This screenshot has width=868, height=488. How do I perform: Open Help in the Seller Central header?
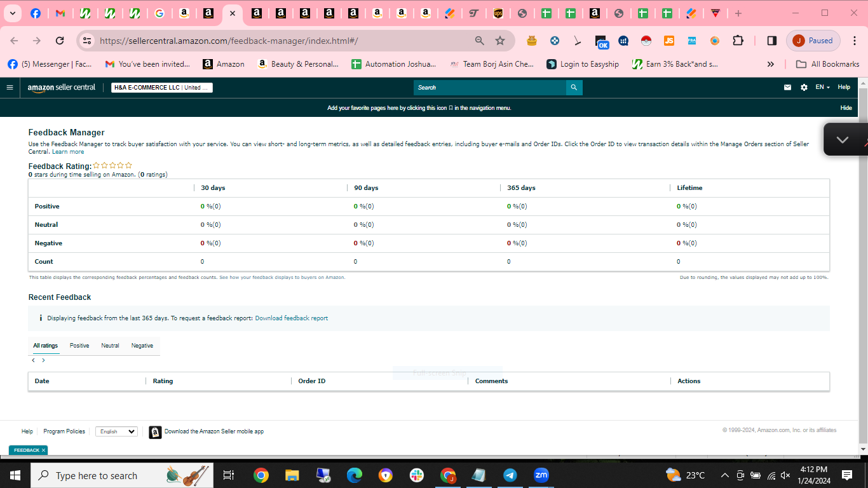click(844, 88)
